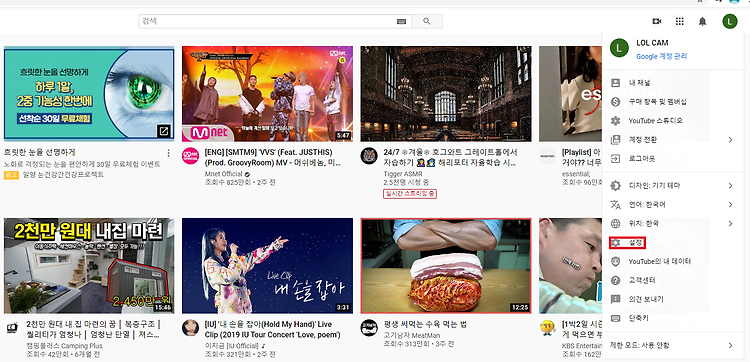Open the YouTube apps grid icon
Screen dimensions: 750x362
coord(679,22)
